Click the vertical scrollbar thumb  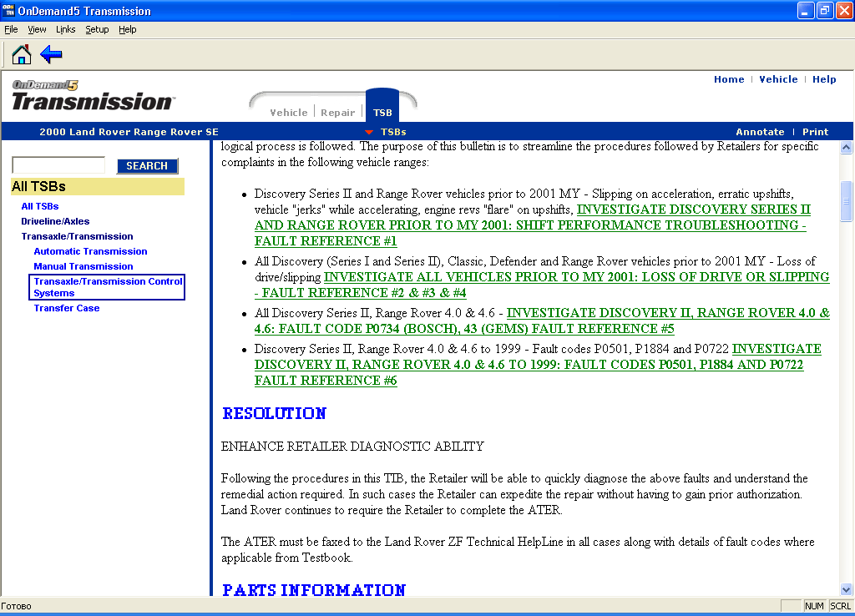click(847, 201)
